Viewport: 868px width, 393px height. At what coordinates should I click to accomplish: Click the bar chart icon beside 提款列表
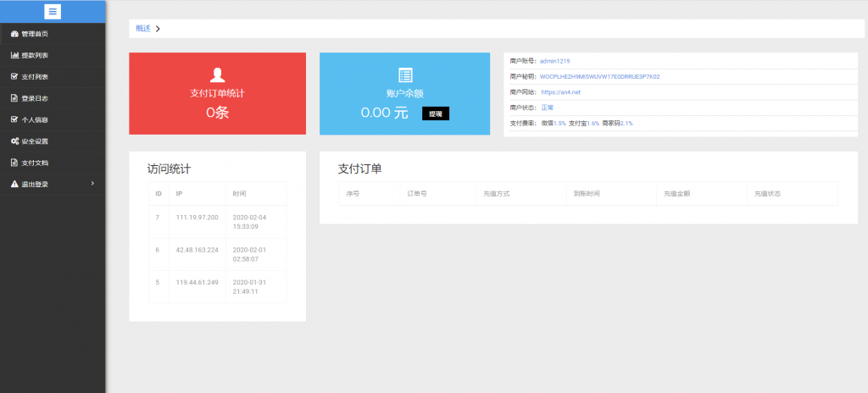(14, 55)
